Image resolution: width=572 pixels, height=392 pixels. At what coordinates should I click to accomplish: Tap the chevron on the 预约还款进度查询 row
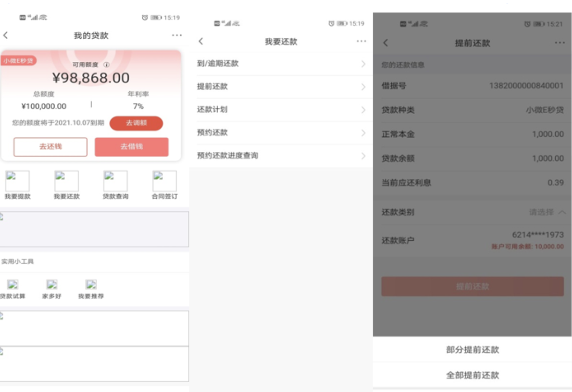pyautogui.click(x=363, y=156)
